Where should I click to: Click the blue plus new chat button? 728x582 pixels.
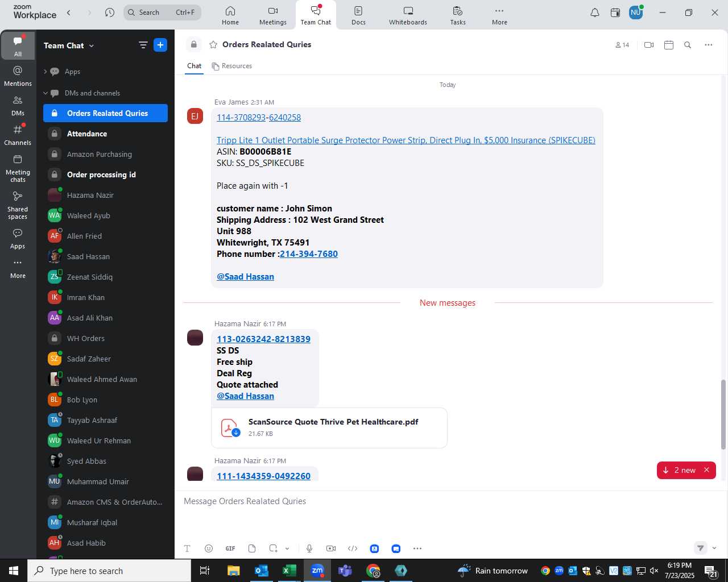point(160,45)
